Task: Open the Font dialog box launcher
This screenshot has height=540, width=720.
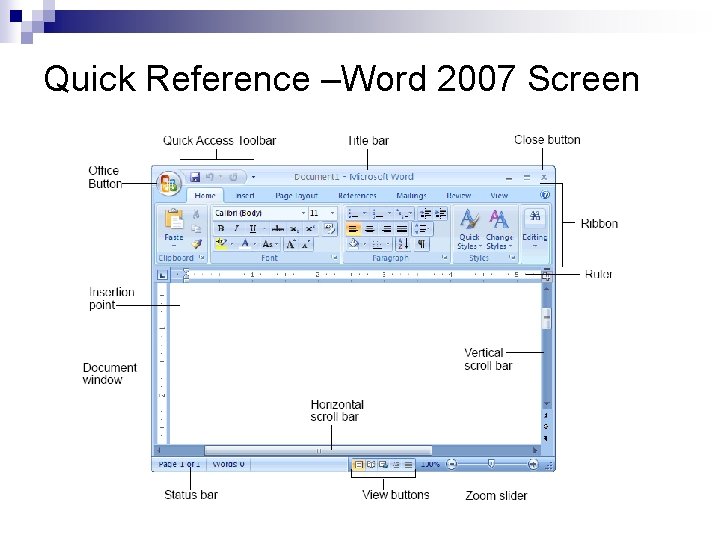Action: (335, 258)
